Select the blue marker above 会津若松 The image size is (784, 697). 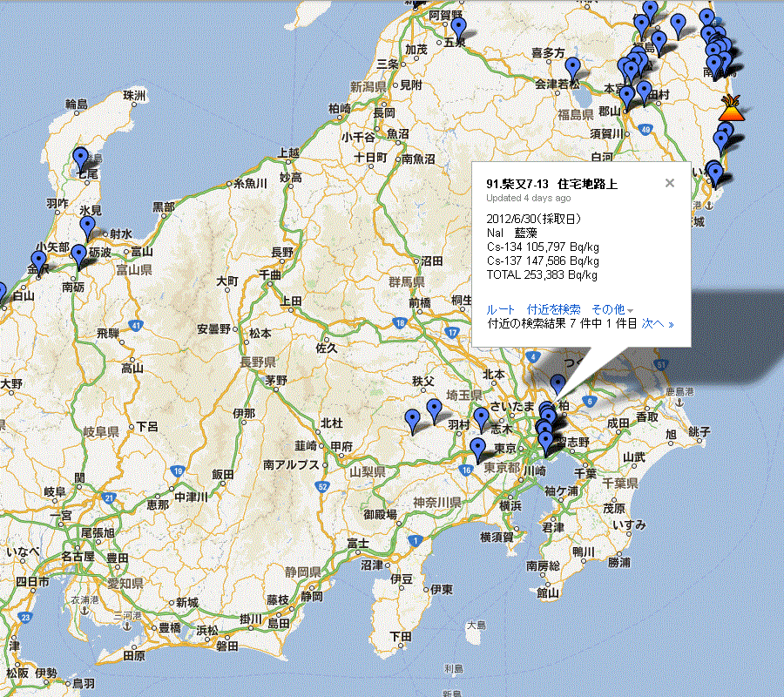coord(572,69)
